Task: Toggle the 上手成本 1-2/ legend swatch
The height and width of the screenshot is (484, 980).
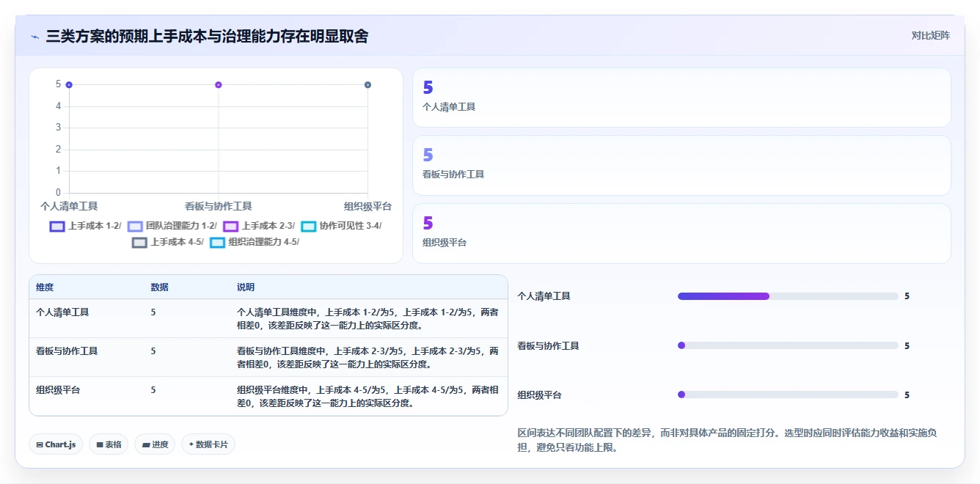Action: pyautogui.click(x=57, y=226)
